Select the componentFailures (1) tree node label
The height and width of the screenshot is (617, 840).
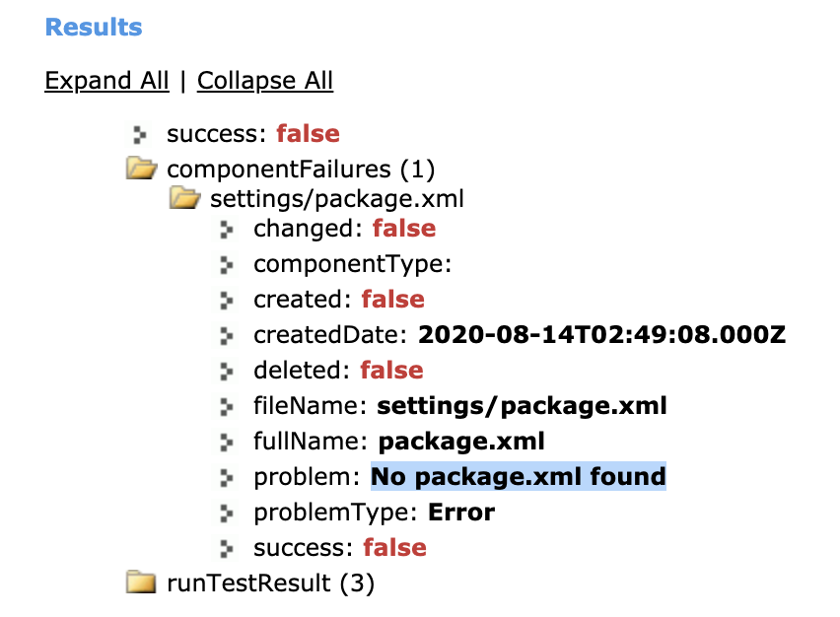click(x=301, y=170)
